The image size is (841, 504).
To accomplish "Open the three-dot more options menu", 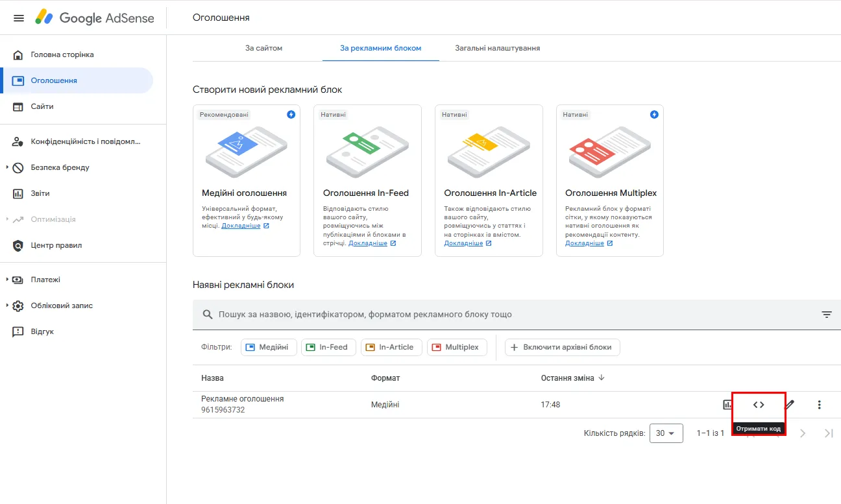I will pos(819,405).
